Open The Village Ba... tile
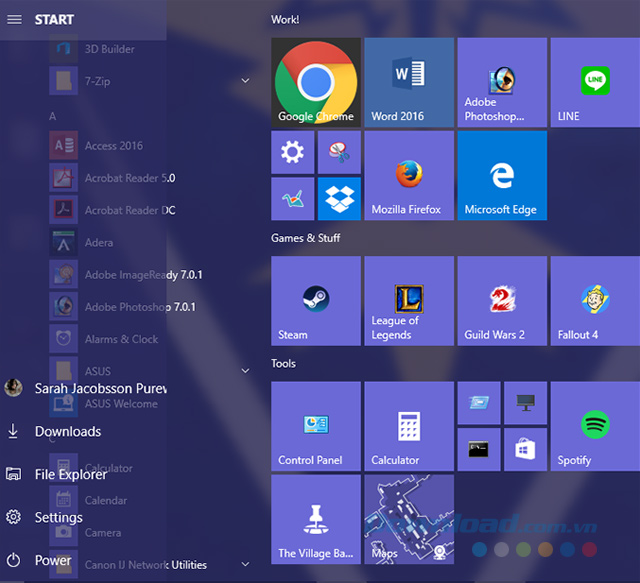 [x=316, y=519]
